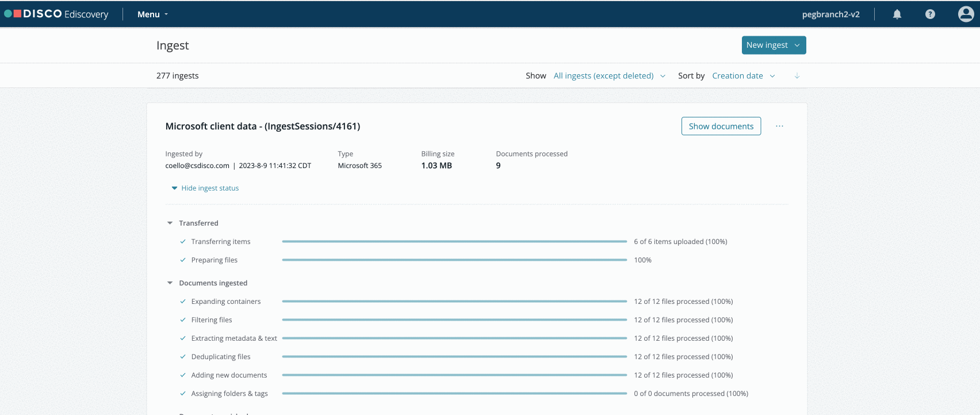Click the Extracting metadata & text progress bar
Image resolution: width=980 pixels, height=415 pixels.
point(454,338)
